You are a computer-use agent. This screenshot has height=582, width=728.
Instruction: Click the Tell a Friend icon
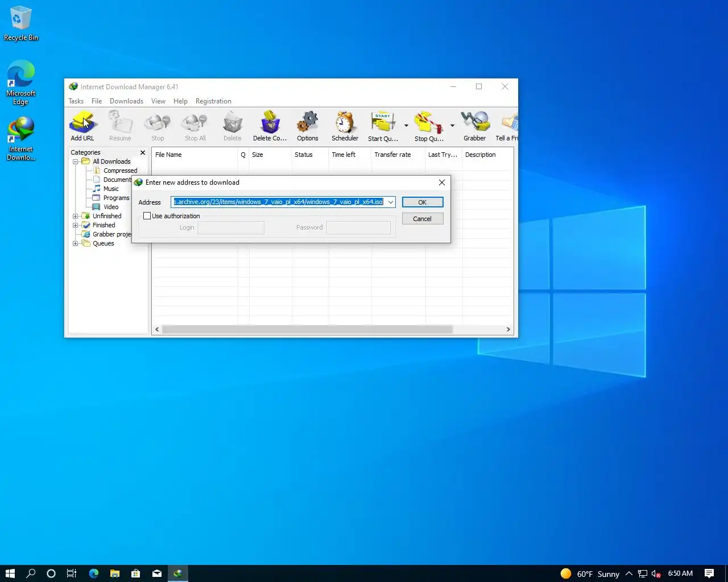[x=507, y=126]
